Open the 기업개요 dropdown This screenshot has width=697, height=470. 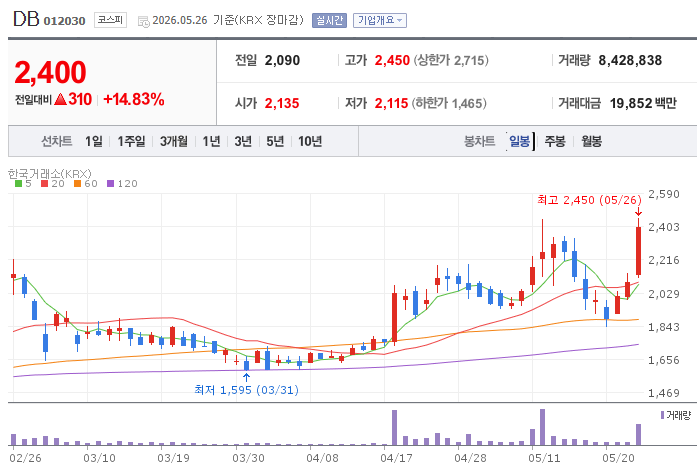(380, 20)
